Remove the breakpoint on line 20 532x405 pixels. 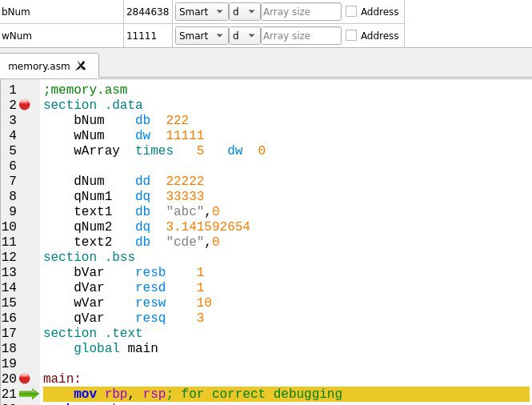(x=25, y=378)
